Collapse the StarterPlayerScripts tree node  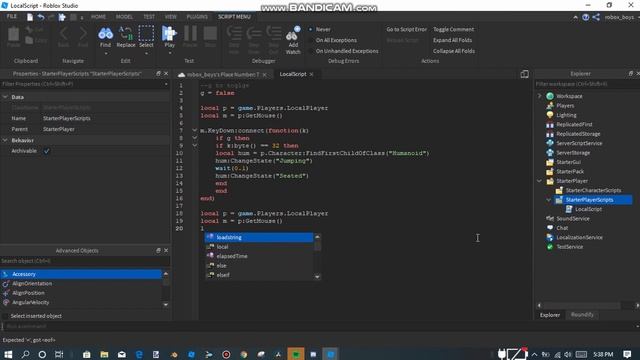coord(549,200)
